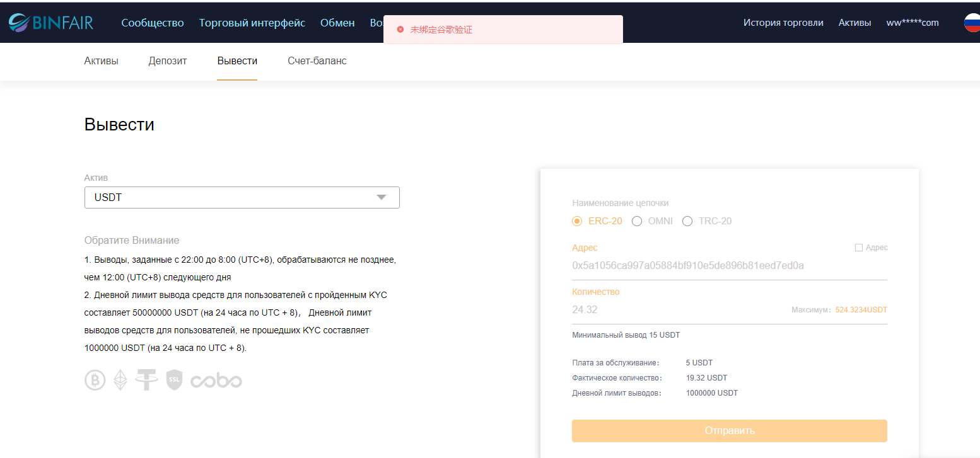Open the Обмен menu item
Viewport: 980px width, 458px height.
337,22
